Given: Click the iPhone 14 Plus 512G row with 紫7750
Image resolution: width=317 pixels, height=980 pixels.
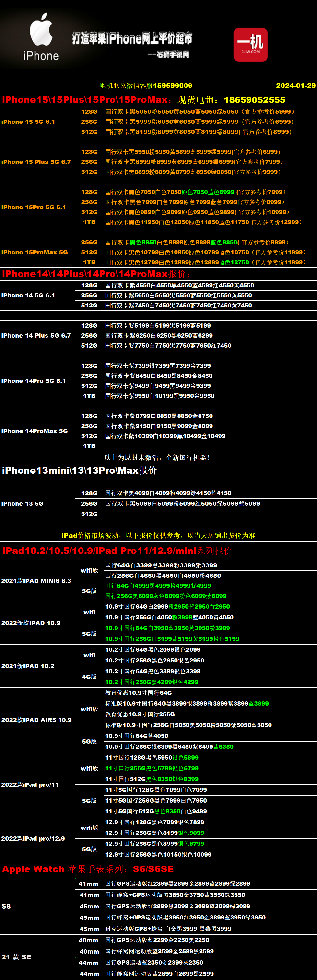Looking at the screenshot, I should click(210, 346).
